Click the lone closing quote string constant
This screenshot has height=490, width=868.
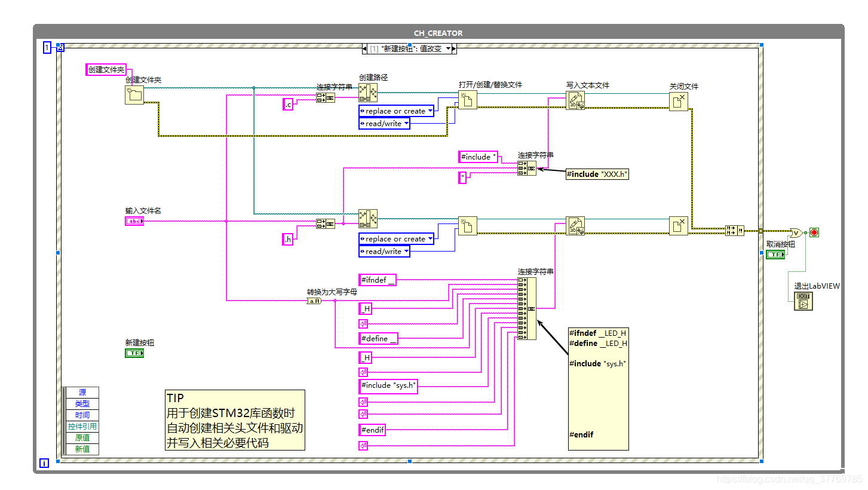[462, 178]
